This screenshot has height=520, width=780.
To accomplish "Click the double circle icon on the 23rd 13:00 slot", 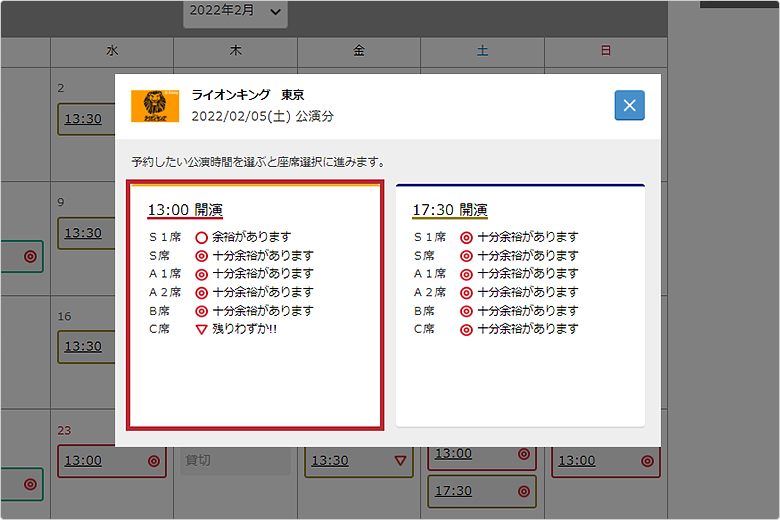I will 154,461.
